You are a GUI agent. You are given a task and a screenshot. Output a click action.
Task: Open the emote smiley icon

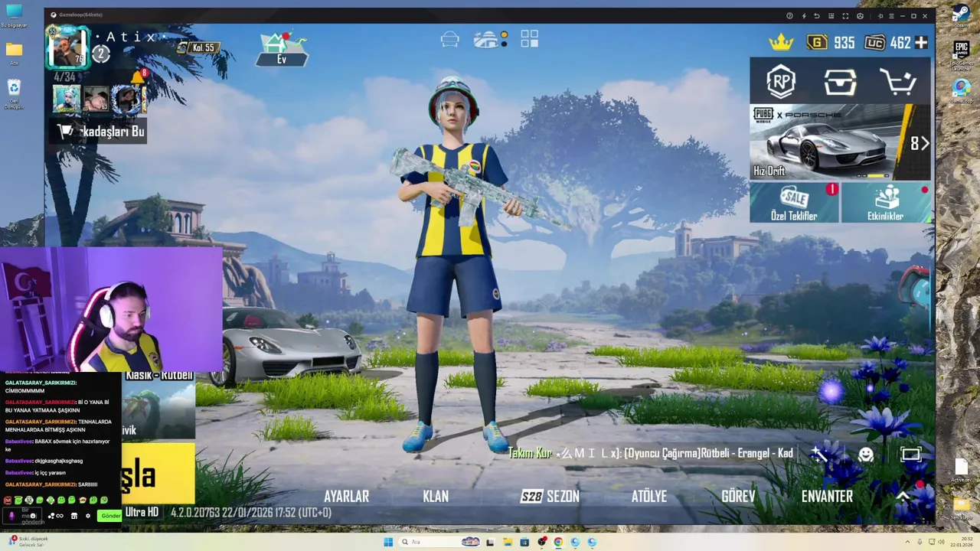click(x=866, y=455)
